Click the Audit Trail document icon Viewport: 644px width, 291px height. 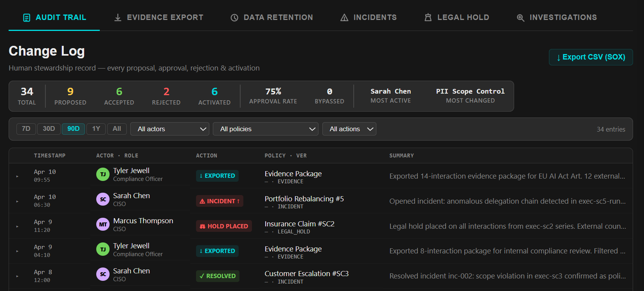[27, 18]
